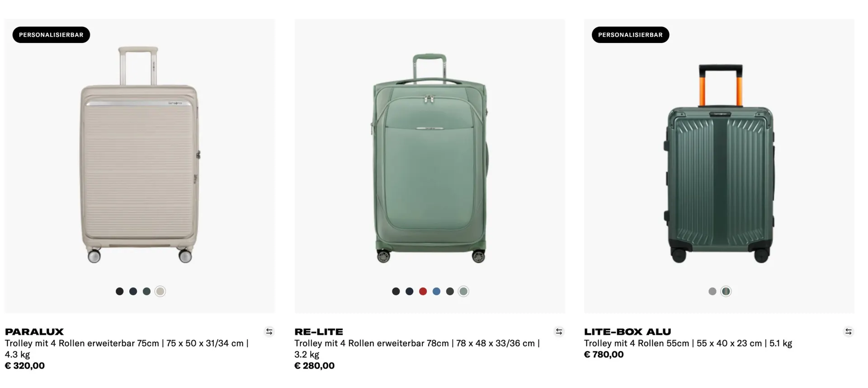
Task: Pick the green Lite-Box Alu swatch
Action: coord(726,291)
